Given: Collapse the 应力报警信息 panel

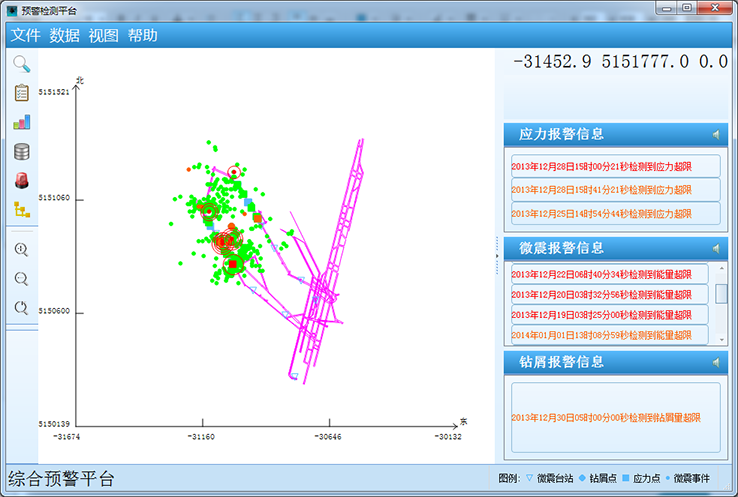Looking at the screenshot, I should click(x=715, y=134).
